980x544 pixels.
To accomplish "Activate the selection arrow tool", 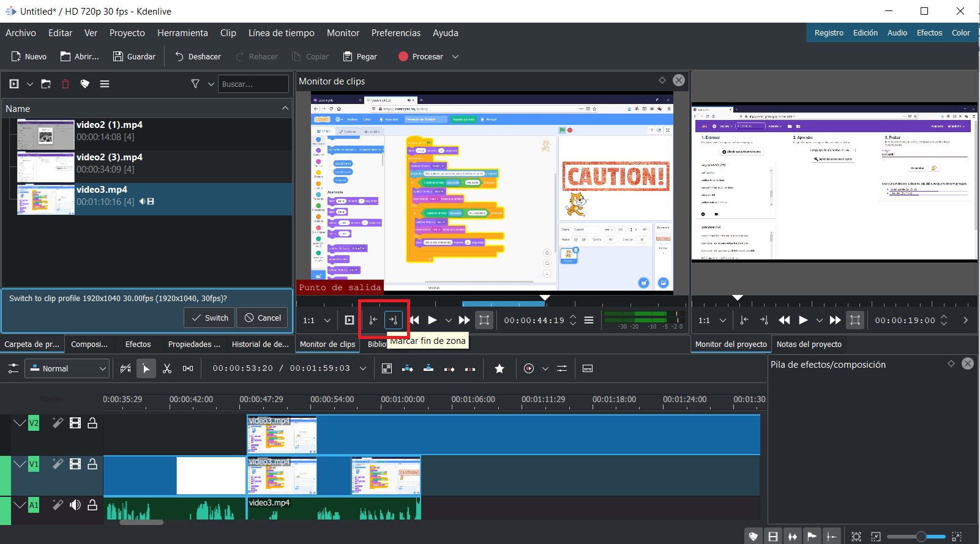I will pyautogui.click(x=146, y=368).
